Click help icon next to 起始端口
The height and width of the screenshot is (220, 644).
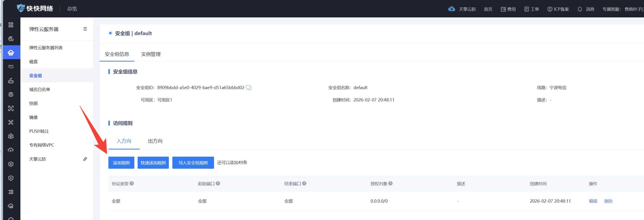[x=218, y=183]
